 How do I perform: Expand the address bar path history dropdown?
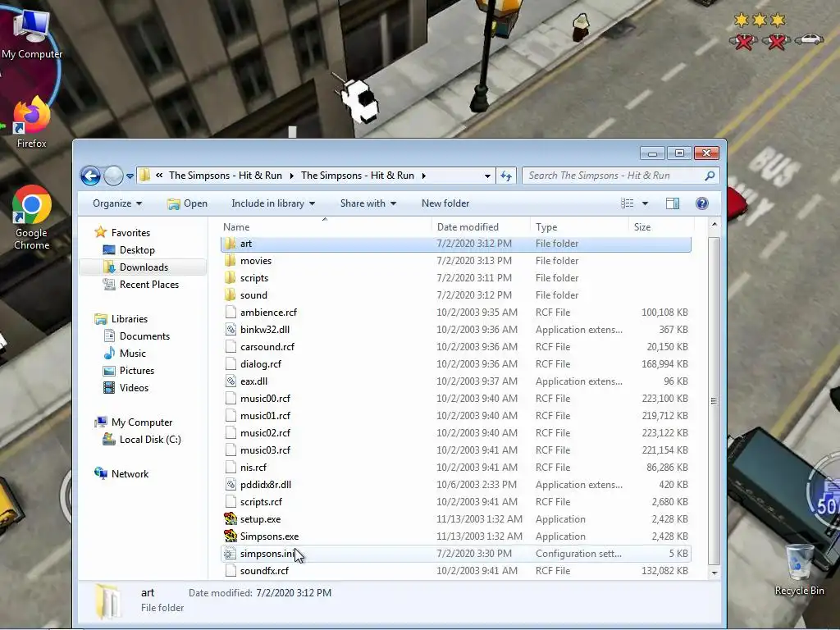[487, 176]
